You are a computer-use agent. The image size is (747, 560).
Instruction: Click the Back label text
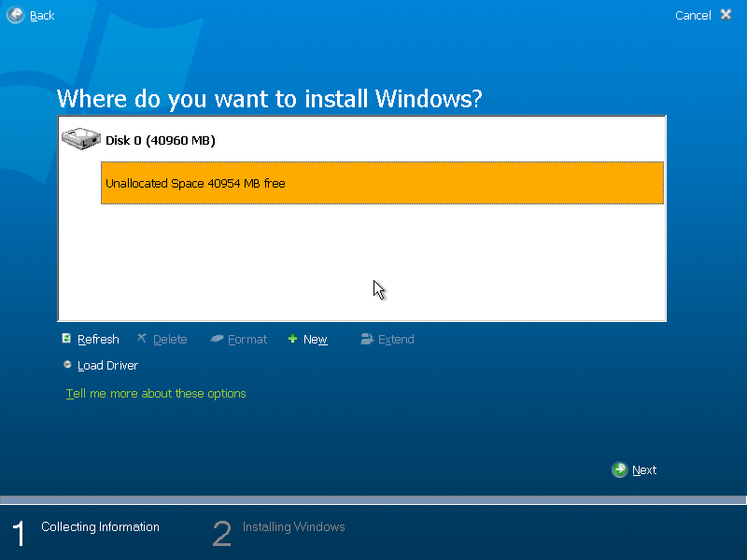(x=42, y=16)
